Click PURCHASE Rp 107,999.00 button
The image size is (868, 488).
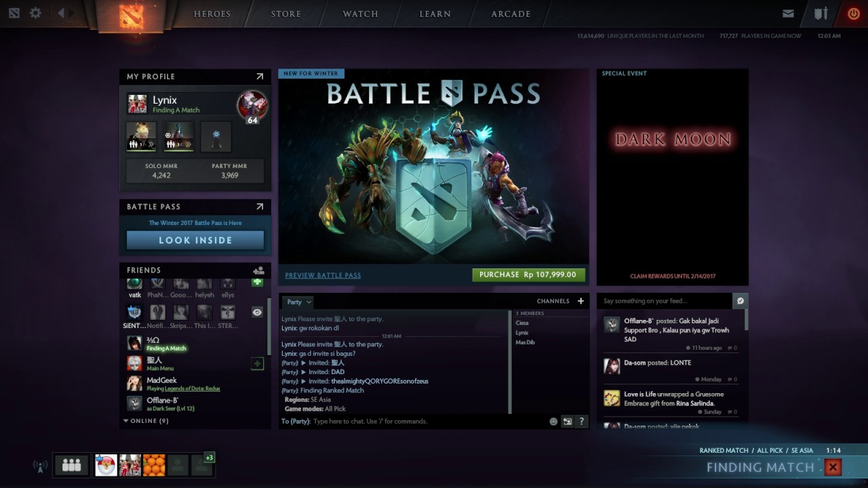pyautogui.click(x=529, y=274)
